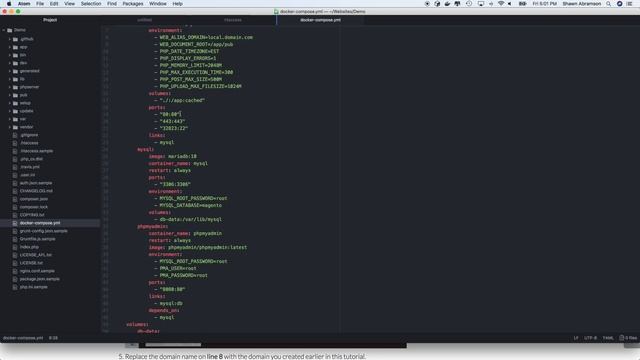Click the line 'image: mariadb:10'
This screenshot has width=640, height=360.
(172, 156)
